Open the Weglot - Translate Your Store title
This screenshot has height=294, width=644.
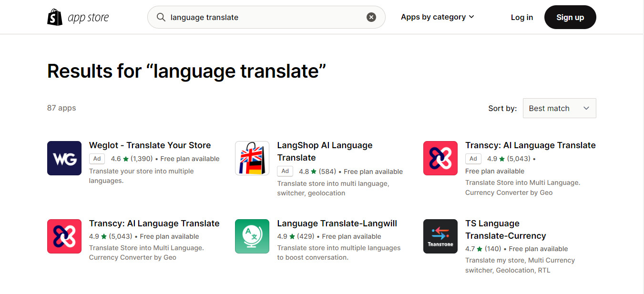(150, 145)
